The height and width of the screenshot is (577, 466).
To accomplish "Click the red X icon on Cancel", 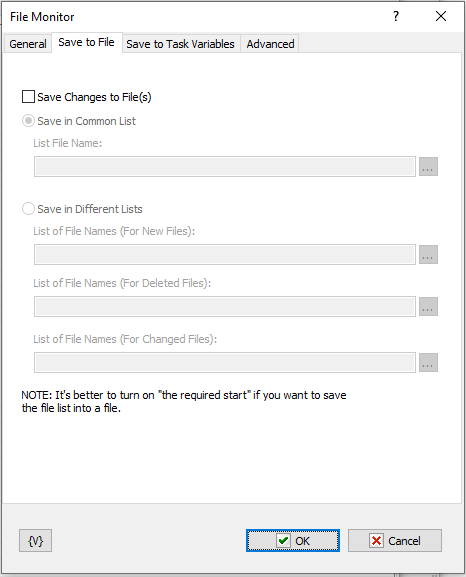I will (376, 541).
